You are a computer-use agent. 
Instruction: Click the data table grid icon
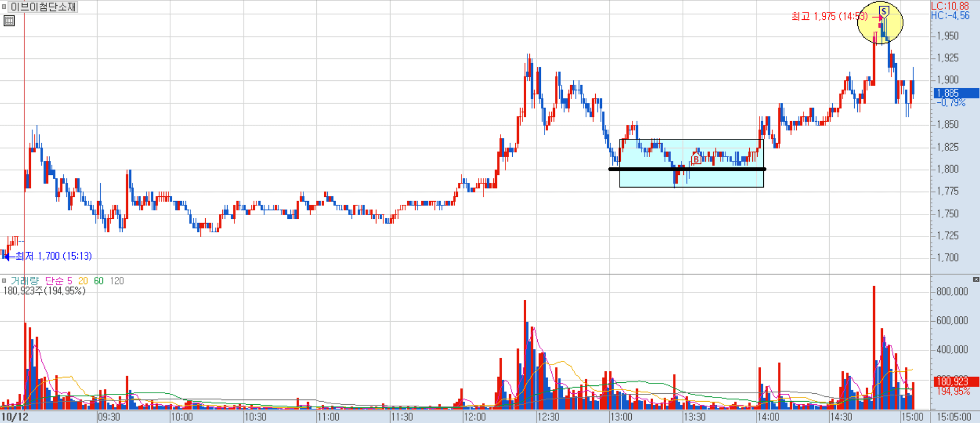coord(9,21)
